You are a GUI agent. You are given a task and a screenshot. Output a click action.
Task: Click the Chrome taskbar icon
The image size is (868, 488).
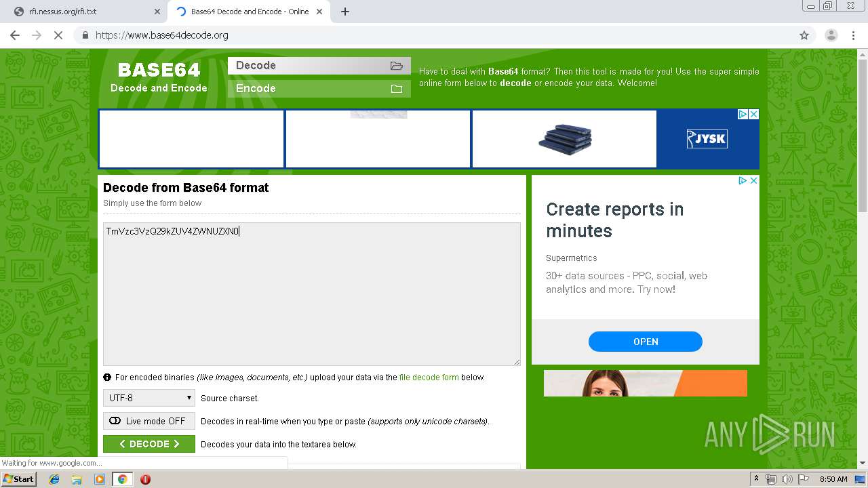(122, 479)
